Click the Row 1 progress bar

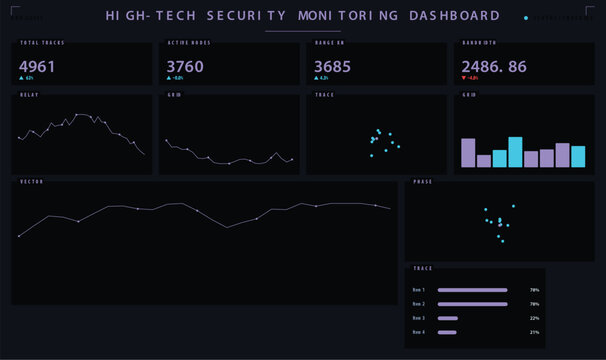tap(472, 290)
